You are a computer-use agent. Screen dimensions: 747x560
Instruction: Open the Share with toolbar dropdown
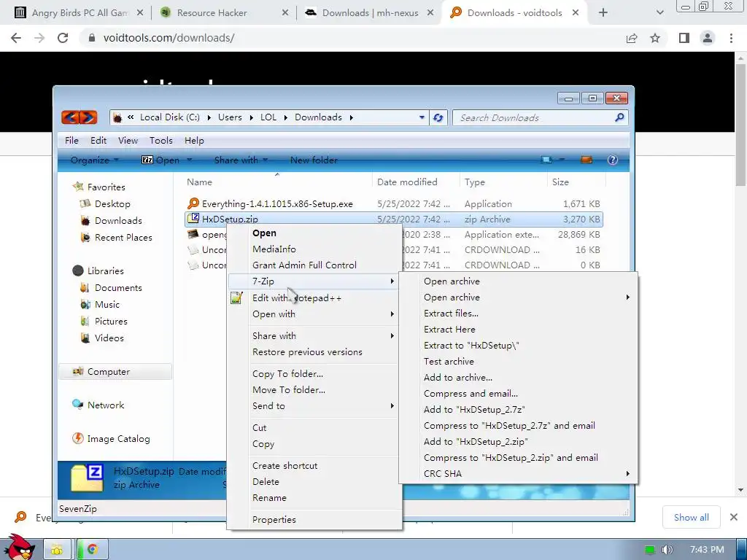coord(241,160)
